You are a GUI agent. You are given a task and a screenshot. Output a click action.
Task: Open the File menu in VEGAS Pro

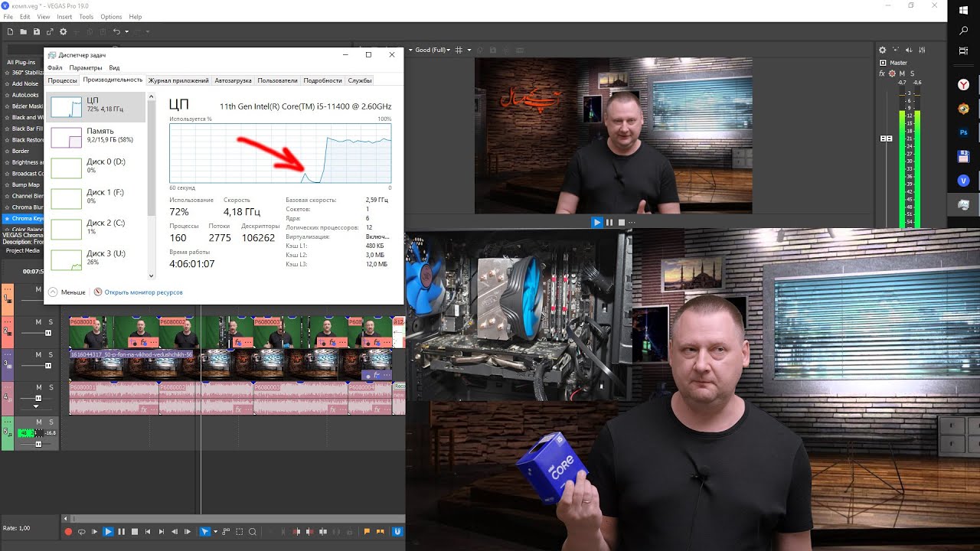(8, 17)
